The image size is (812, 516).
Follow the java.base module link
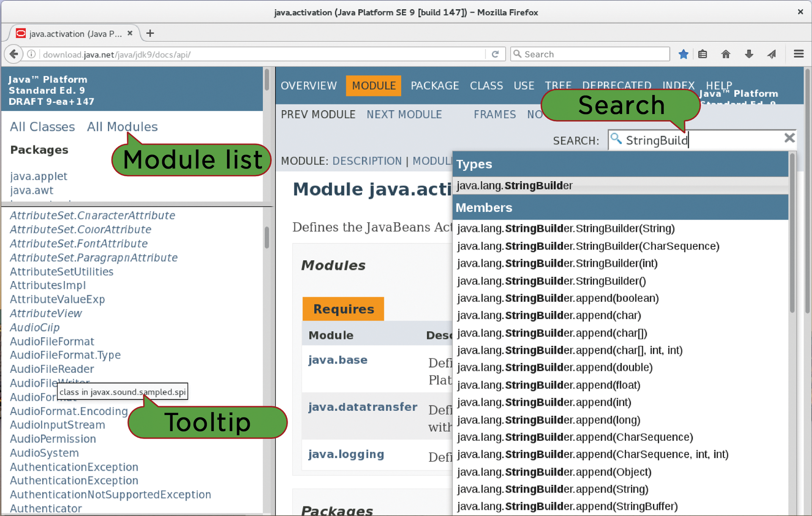point(337,360)
